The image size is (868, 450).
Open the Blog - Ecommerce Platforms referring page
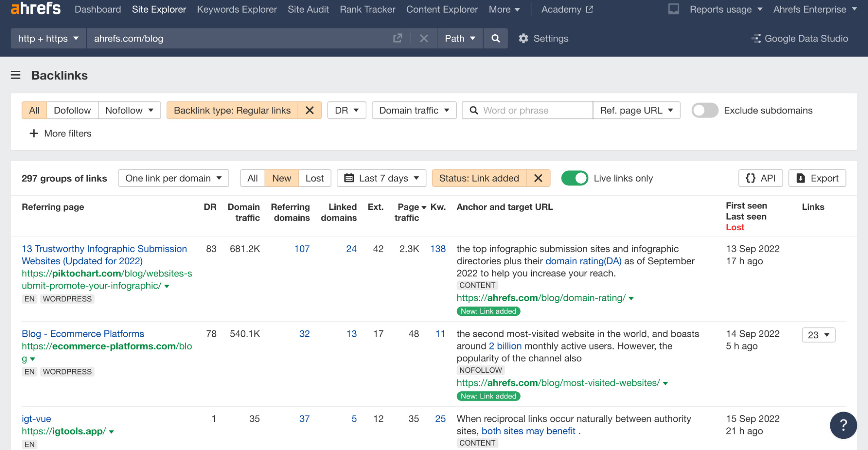click(x=83, y=334)
